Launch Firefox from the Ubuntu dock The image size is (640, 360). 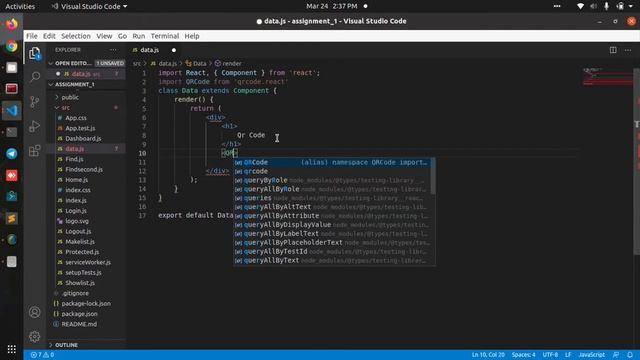[x=11, y=24]
